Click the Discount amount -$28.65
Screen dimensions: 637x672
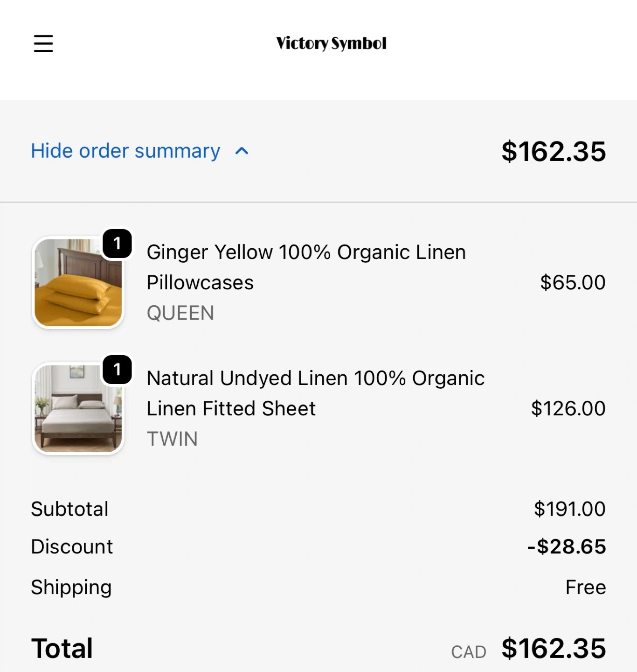[566, 546]
